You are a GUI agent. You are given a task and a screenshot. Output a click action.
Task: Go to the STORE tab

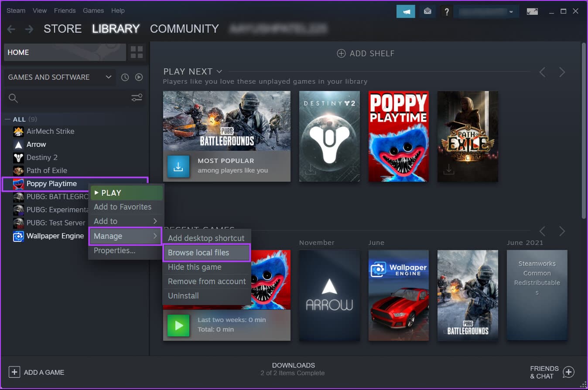tap(62, 29)
